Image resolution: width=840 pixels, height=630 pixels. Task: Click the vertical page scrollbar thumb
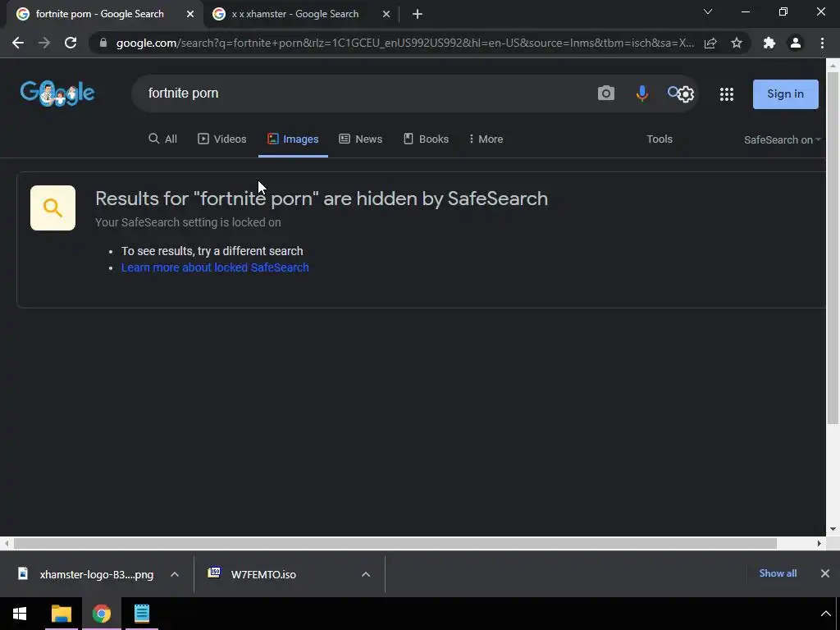pos(833,246)
